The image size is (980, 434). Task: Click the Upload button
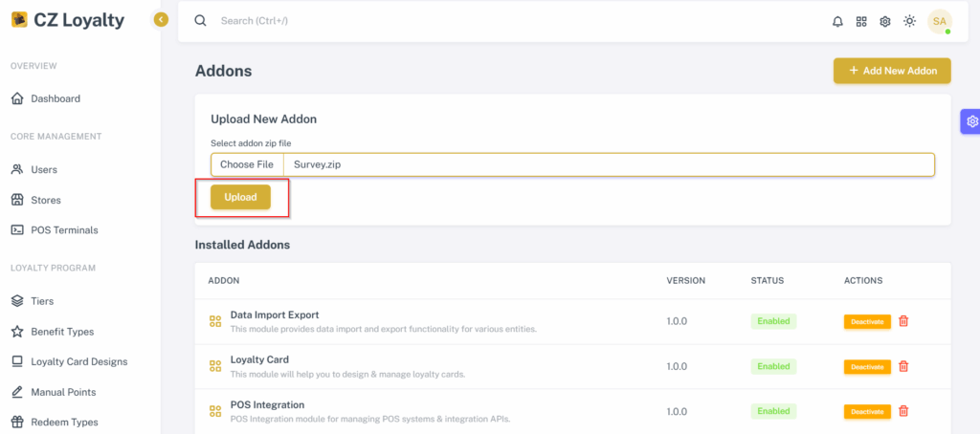240,197
